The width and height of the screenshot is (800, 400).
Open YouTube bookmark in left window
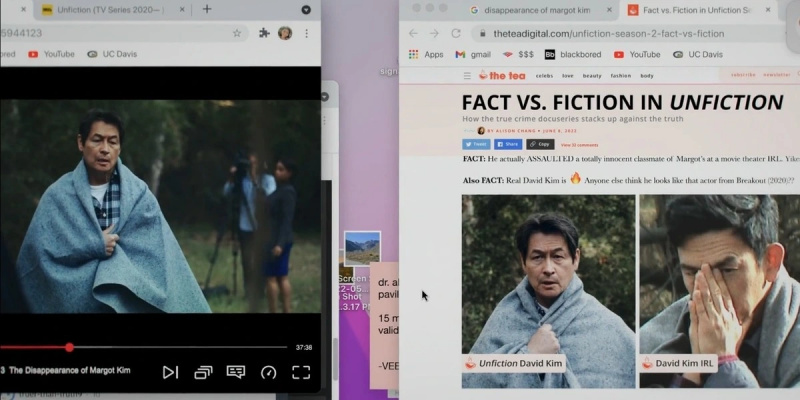click(x=52, y=54)
